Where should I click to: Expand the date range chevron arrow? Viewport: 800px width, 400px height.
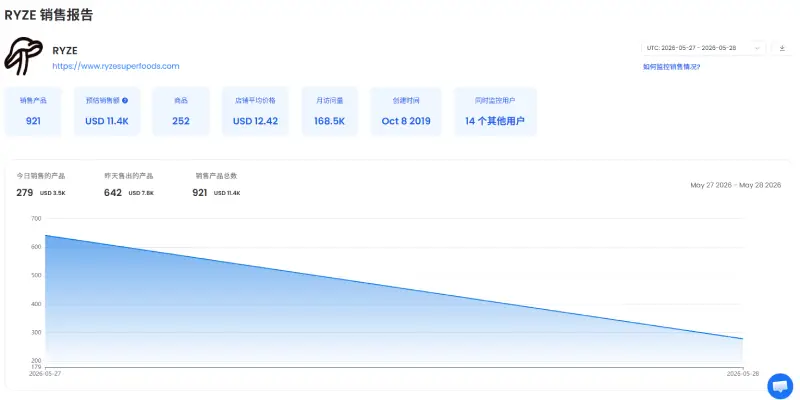[x=757, y=48]
